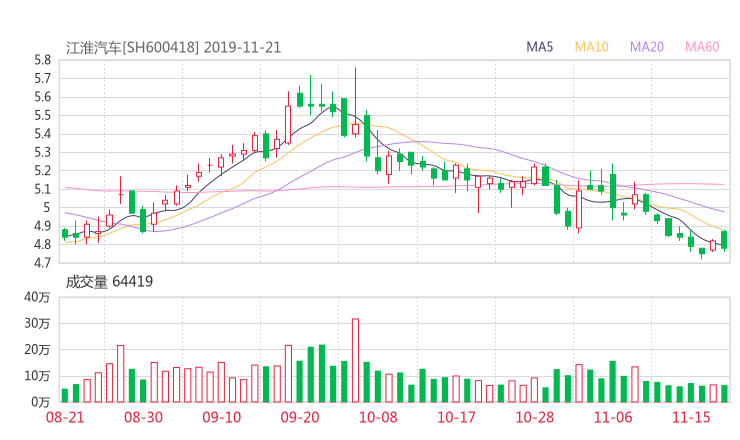This screenshot has width=740, height=440.
Task: Click the 4.7 price axis label
Action: (x=42, y=263)
